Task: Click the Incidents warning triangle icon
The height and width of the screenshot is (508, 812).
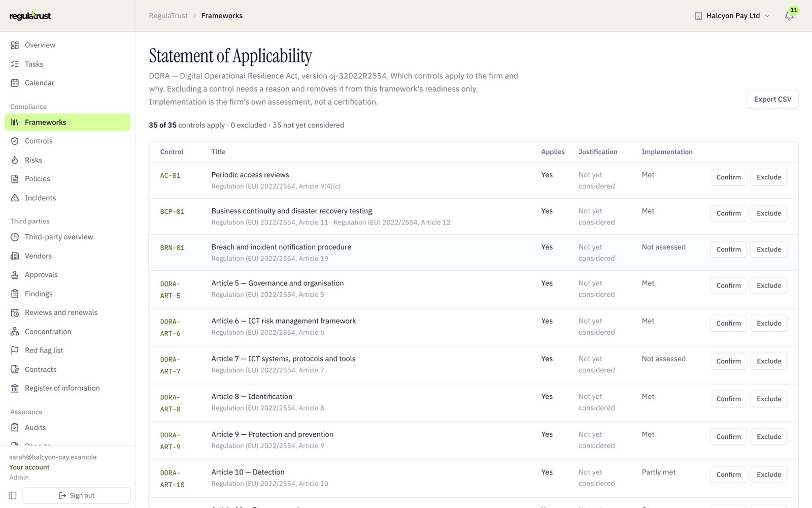Action: coord(15,198)
